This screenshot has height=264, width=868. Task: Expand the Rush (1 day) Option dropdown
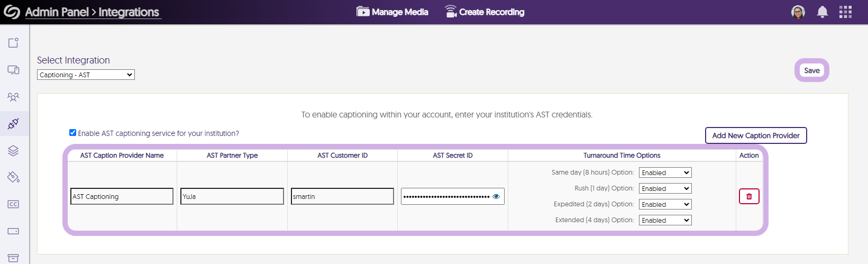pyautogui.click(x=665, y=188)
